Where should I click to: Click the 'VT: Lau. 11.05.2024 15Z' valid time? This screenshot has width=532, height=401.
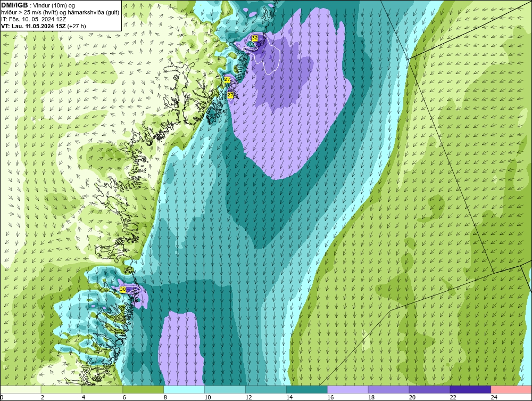tap(34, 26)
